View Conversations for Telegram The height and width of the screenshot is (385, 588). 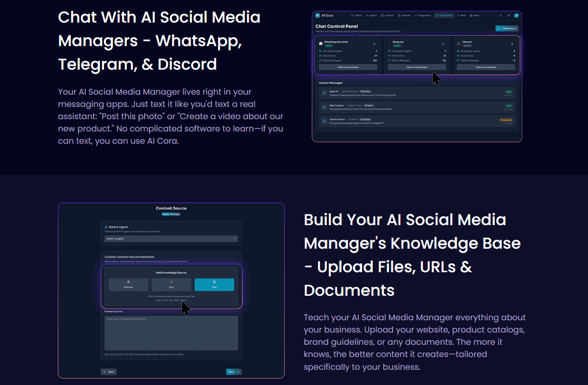point(417,67)
